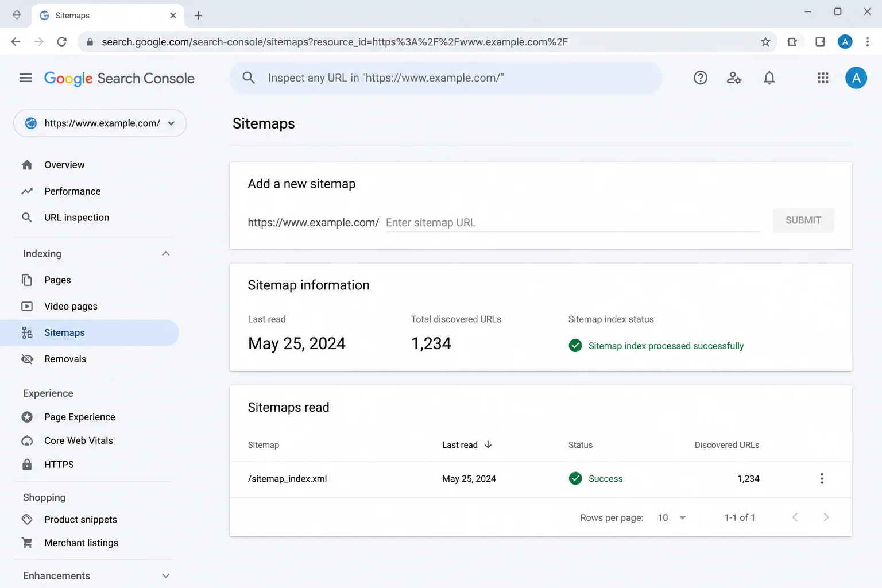882x588 pixels.
Task: Go back in browser history
Action: [16, 42]
